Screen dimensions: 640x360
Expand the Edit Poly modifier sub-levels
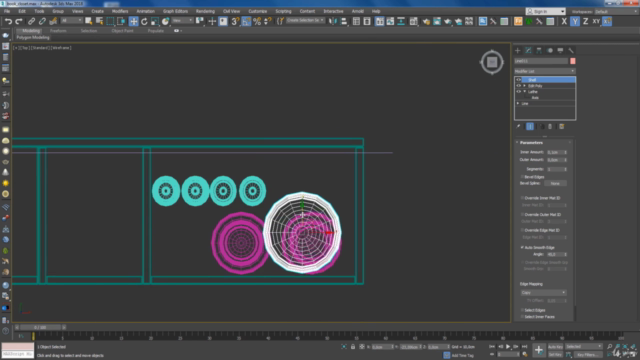click(524, 86)
